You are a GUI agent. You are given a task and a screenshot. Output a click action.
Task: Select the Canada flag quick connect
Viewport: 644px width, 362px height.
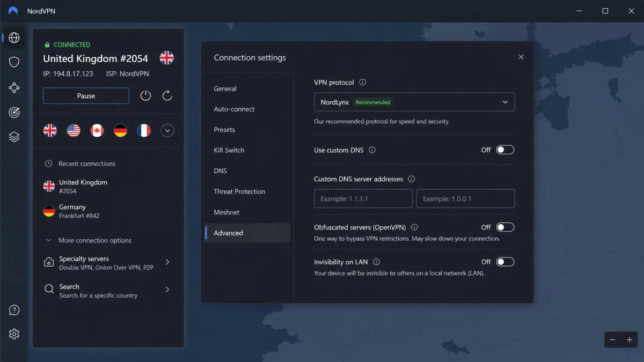tap(97, 130)
